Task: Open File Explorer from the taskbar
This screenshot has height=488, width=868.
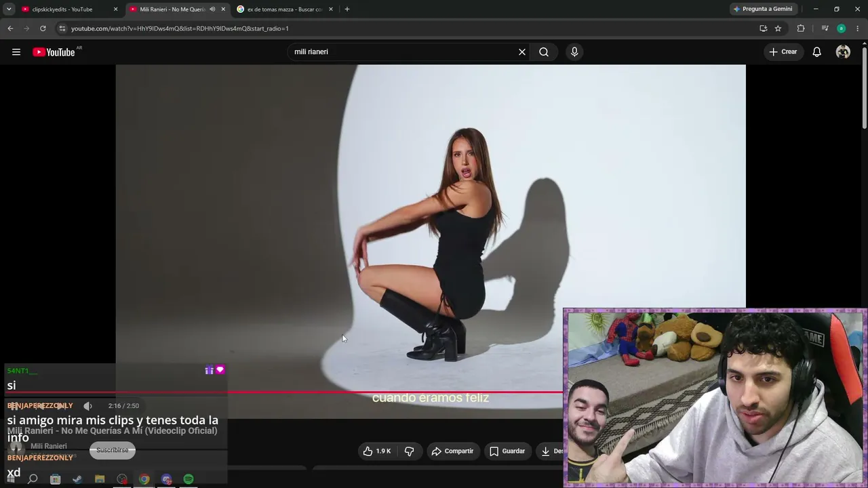Action: [100, 479]
